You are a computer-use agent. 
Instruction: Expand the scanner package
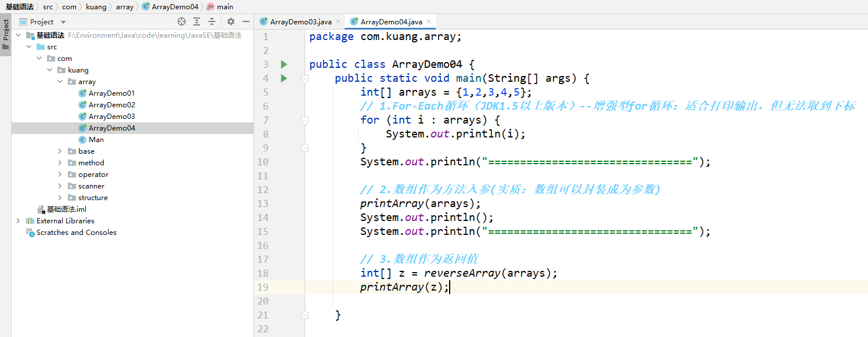click(x=60, y=186)
